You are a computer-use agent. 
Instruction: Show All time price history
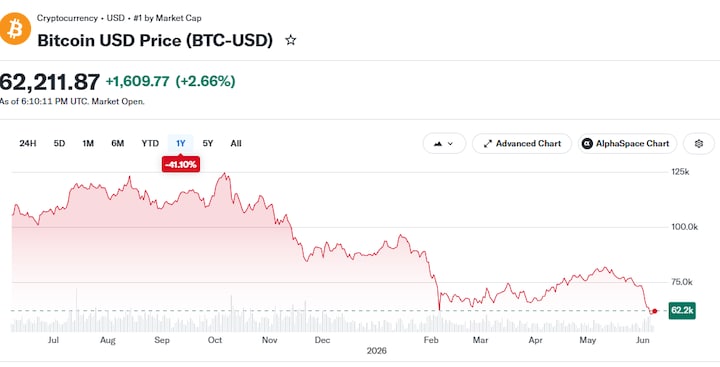tap(236, 143)
